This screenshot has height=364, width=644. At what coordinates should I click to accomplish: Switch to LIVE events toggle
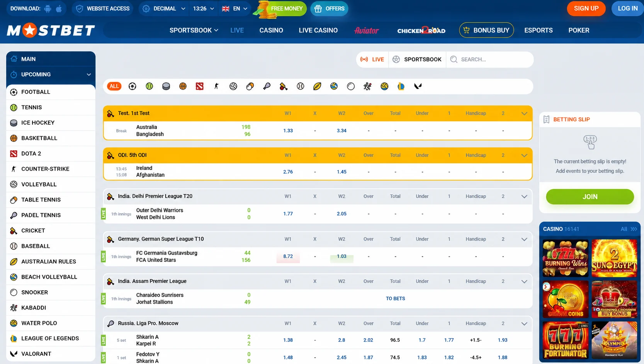tap(372, 59)
